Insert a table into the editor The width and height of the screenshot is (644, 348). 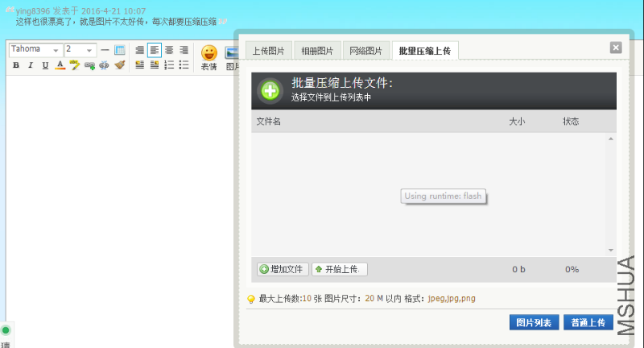click(119, 50)
